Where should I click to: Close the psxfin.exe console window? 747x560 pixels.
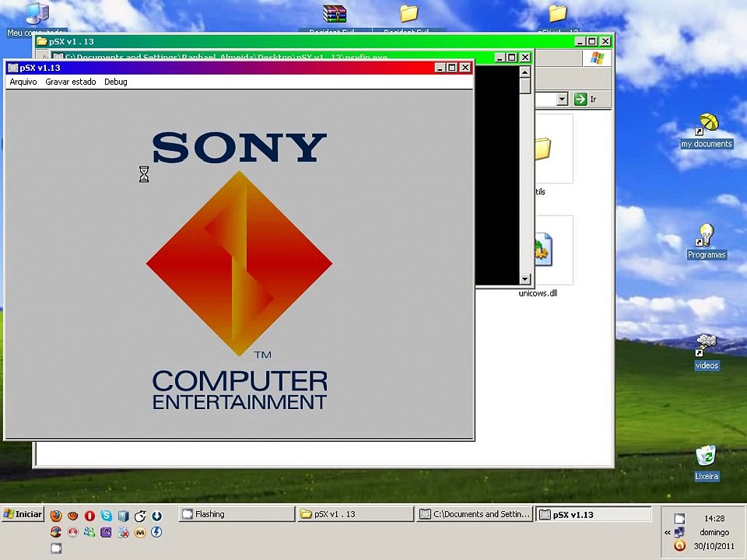[x=524, y=57]
